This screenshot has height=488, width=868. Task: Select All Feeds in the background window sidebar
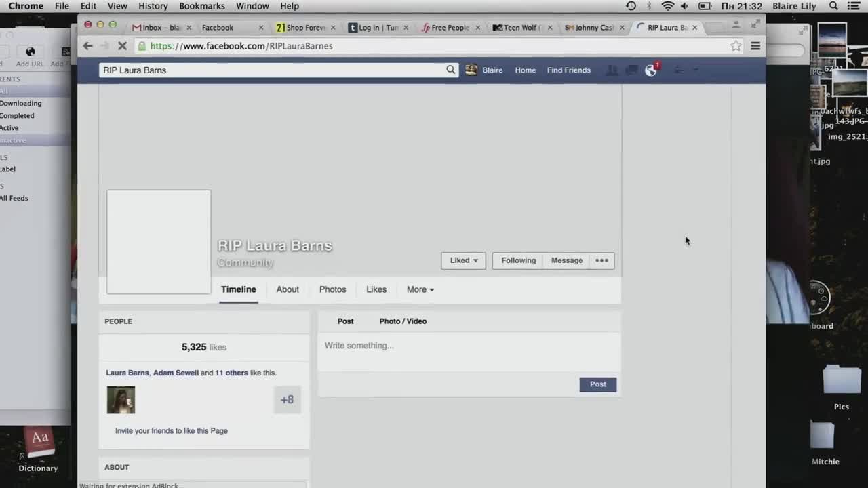click(x=14, y=198)
